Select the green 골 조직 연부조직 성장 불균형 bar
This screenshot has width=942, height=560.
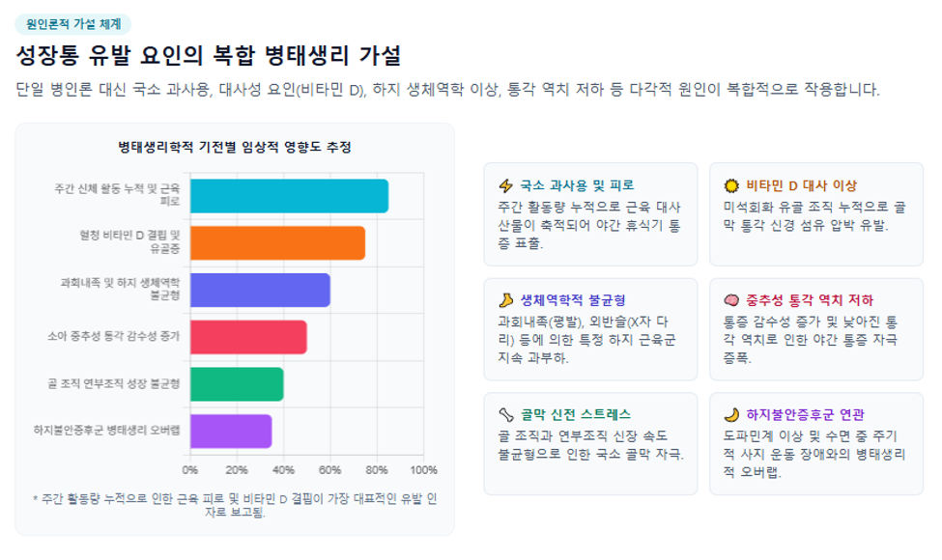(x=237, y=384)
